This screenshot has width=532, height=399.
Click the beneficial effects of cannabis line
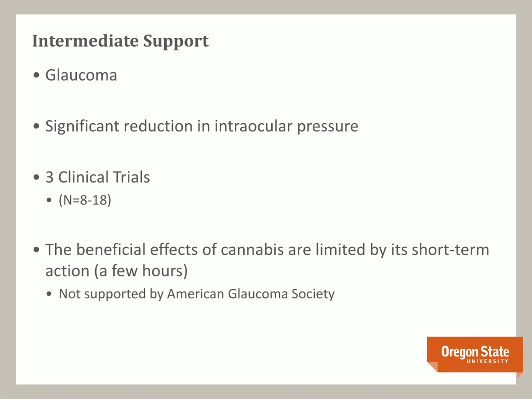267,249
